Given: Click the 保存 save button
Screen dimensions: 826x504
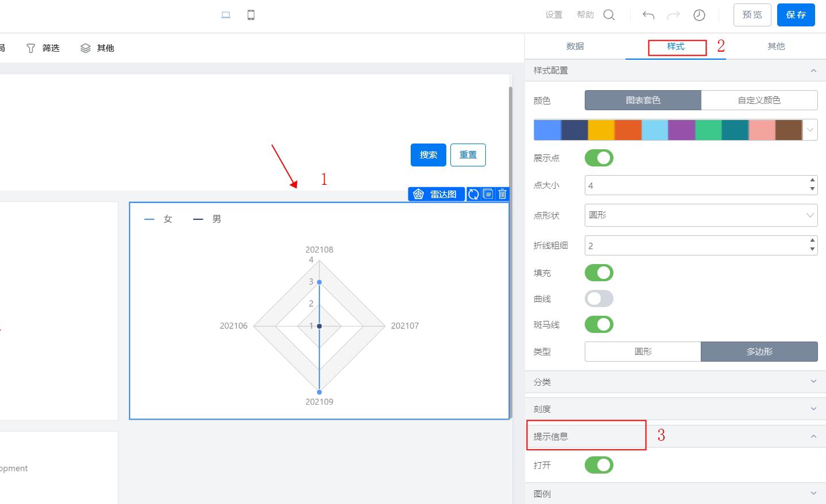Looking at the screenshot, I should coord(796,15).
